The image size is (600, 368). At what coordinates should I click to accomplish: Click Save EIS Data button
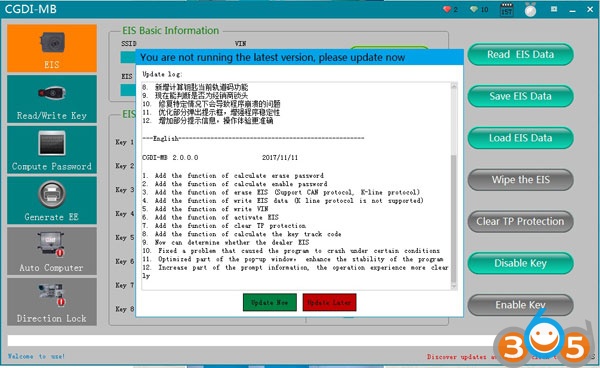click(x=520, y=96)
